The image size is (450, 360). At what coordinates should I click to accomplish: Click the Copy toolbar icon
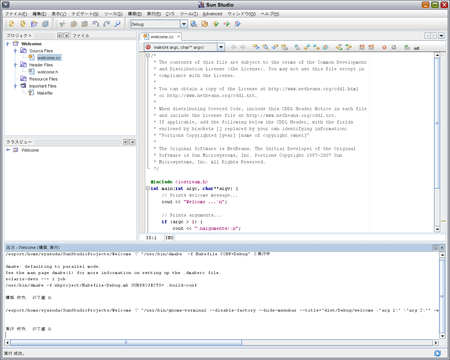(74, 24)
